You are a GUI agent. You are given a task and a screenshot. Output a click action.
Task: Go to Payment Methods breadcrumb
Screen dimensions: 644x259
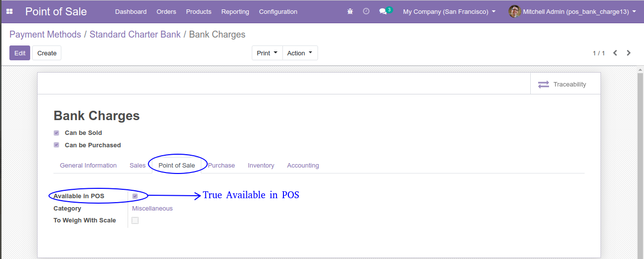pos(45,35)
